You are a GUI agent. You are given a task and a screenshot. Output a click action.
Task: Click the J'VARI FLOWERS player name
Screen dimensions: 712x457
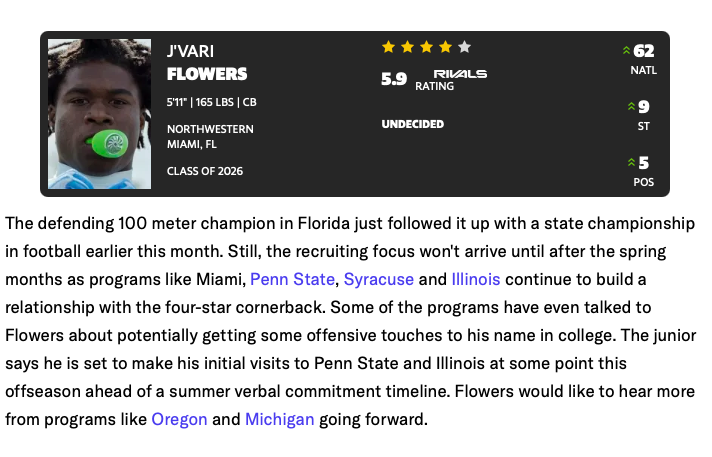point(207,62)
